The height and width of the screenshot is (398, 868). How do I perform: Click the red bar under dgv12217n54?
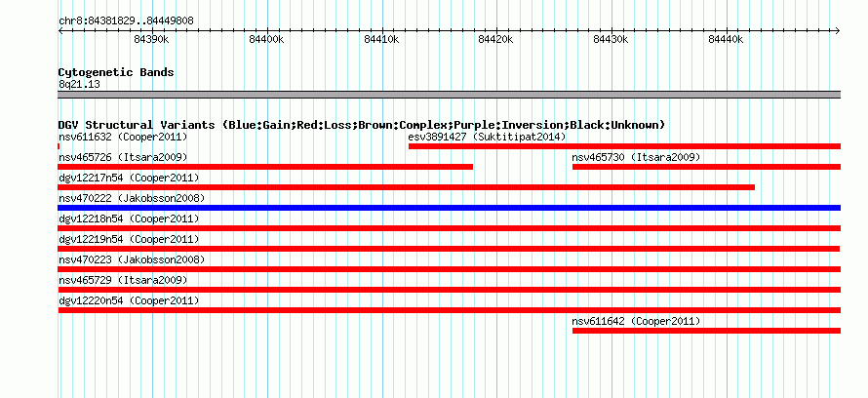tap(407, 187)
